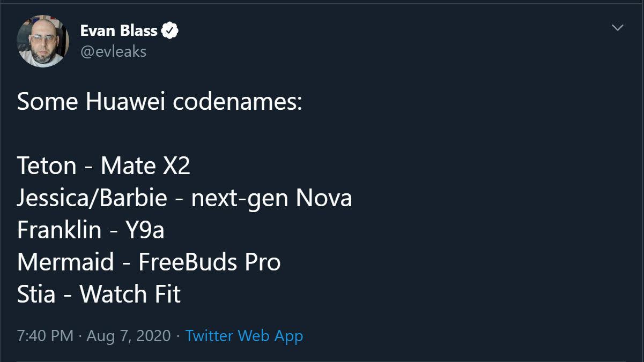Click the word Franklin

(x=59, y=230)
